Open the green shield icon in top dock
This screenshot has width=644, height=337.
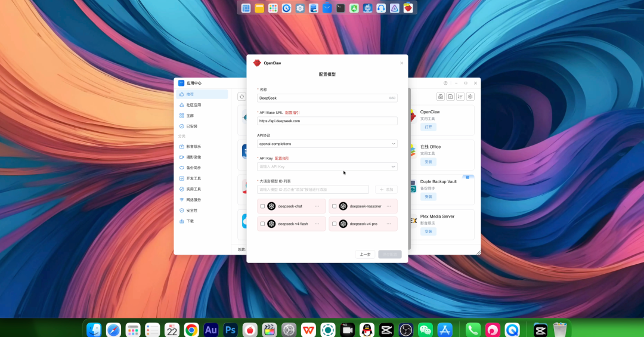click(x=354, y=8)
